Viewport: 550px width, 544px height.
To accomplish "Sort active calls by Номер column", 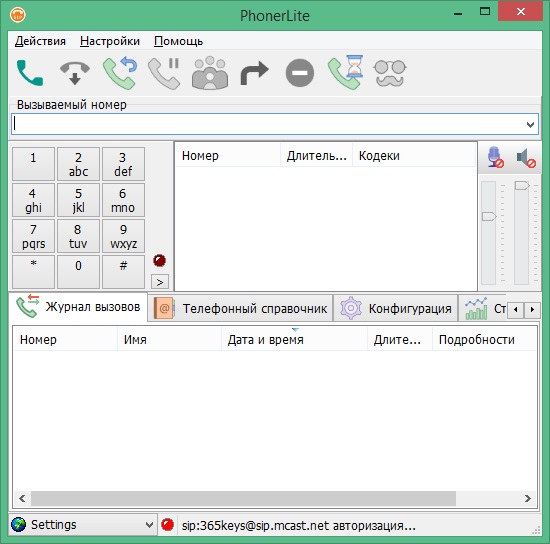I will [228, 155].
